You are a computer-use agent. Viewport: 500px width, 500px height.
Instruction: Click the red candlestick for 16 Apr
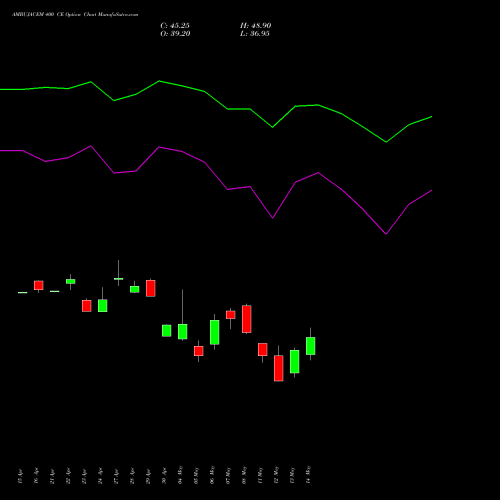click(x=39, y=285)
